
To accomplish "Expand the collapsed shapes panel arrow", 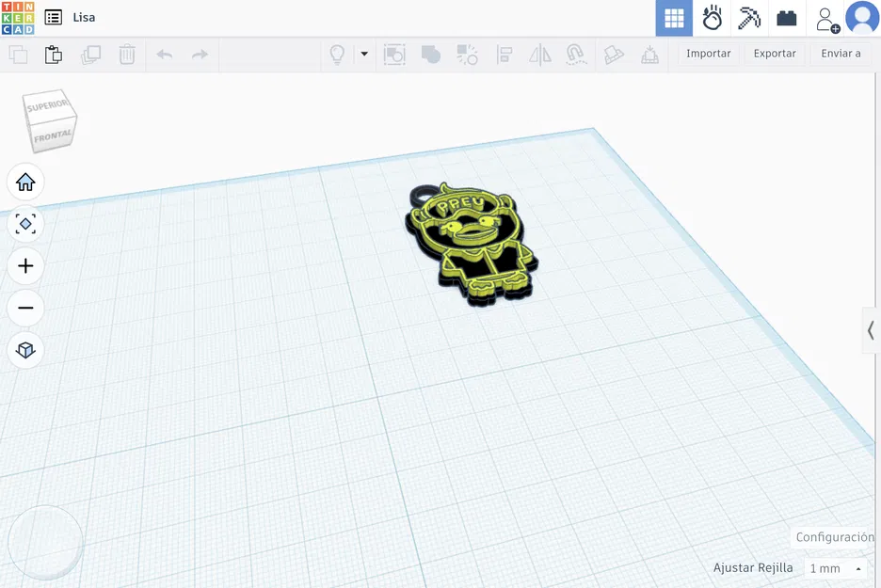I will (x=871, y=329).
